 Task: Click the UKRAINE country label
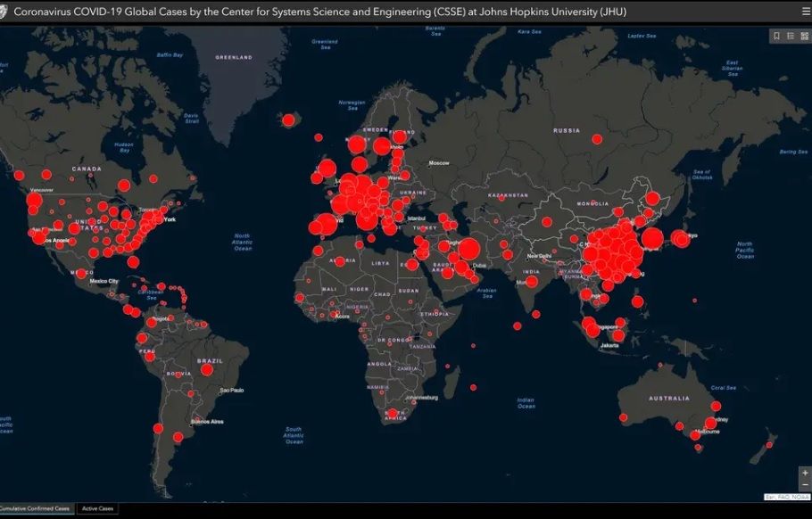(413, 193)
